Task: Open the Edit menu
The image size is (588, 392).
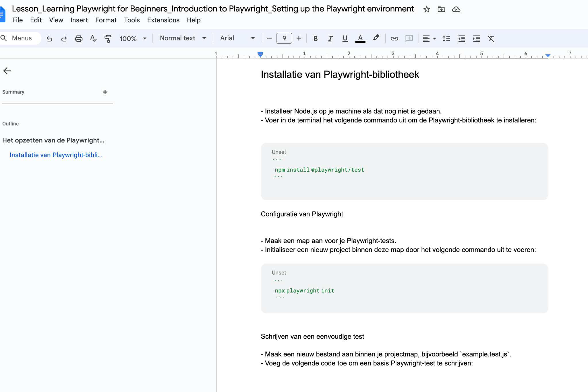Action: pos(36,20)
